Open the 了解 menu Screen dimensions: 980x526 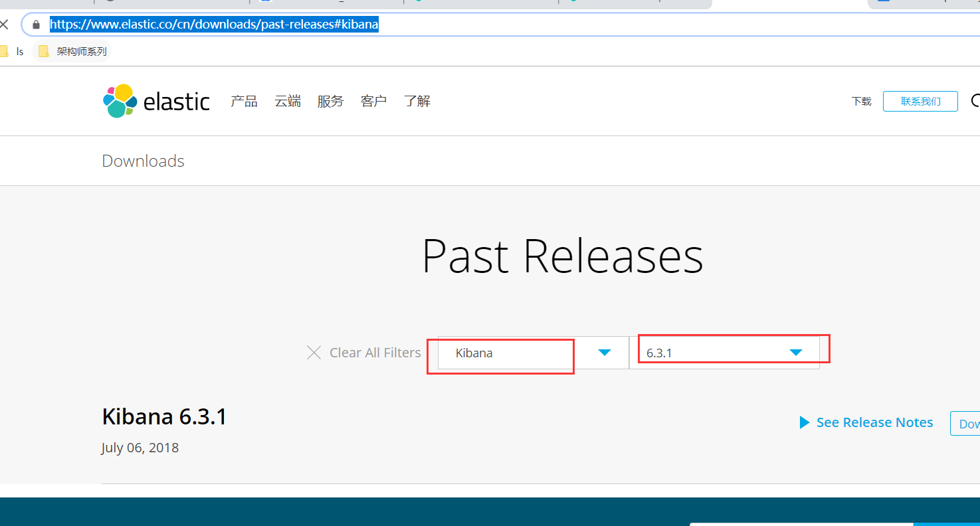[x=417, y=101]
